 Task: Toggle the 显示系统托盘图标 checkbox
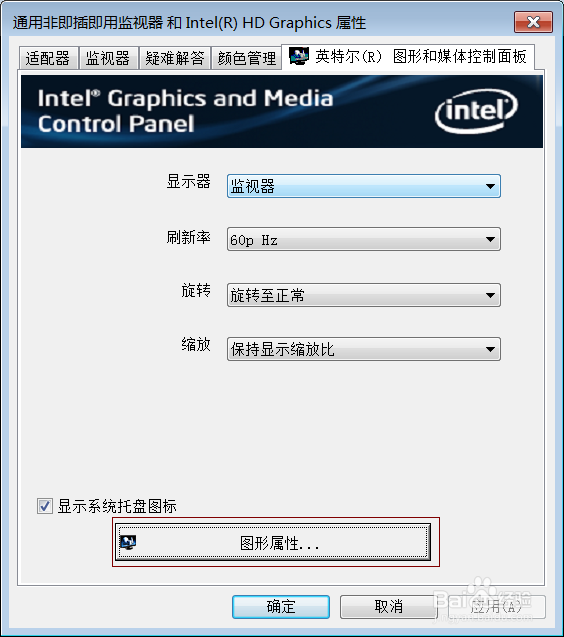(45, 506)
